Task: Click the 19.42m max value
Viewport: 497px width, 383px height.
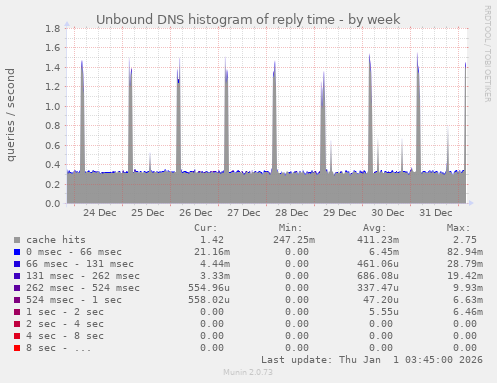Action: click(x=465, y=276)
